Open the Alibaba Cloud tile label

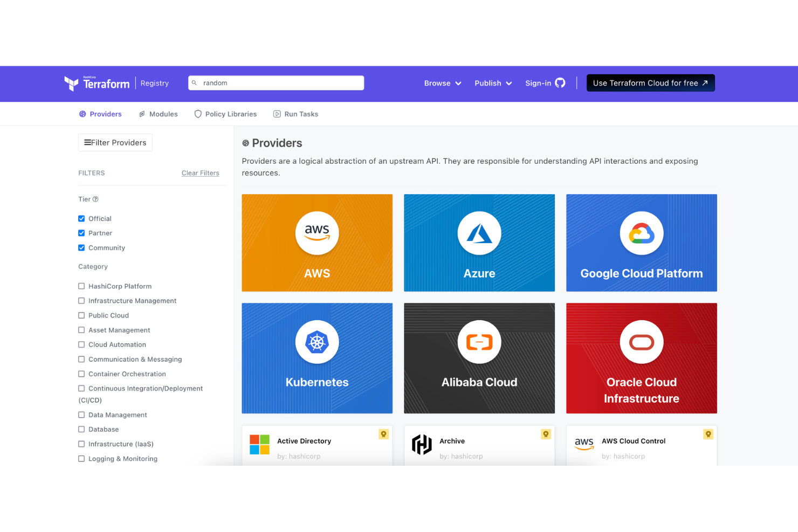tap(479, 383)
